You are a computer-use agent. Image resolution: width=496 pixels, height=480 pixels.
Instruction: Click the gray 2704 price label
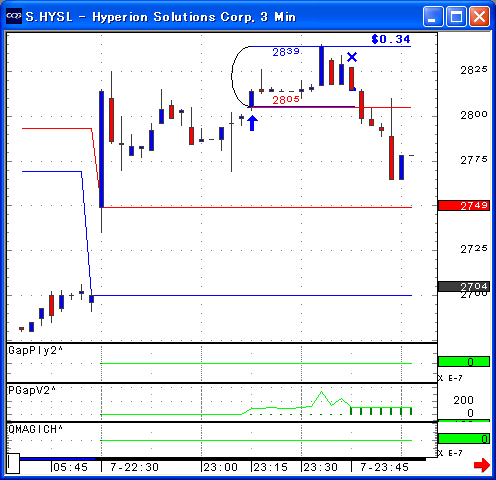coord(464,286)
